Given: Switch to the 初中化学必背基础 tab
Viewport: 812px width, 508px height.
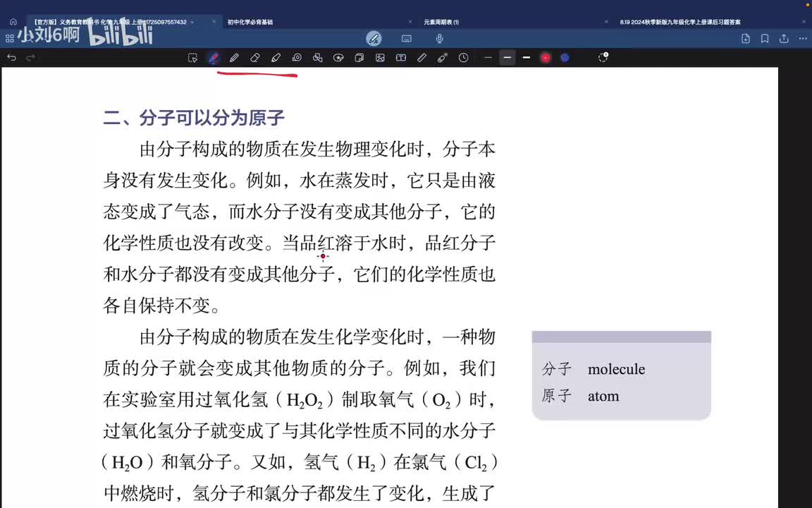Looking at the screenshot, I should point(250,23).
